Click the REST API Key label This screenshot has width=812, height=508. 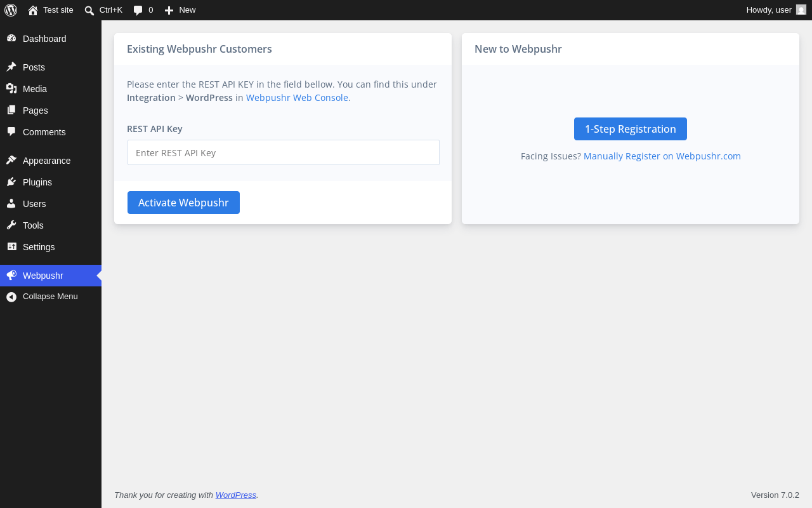point(155,129)
